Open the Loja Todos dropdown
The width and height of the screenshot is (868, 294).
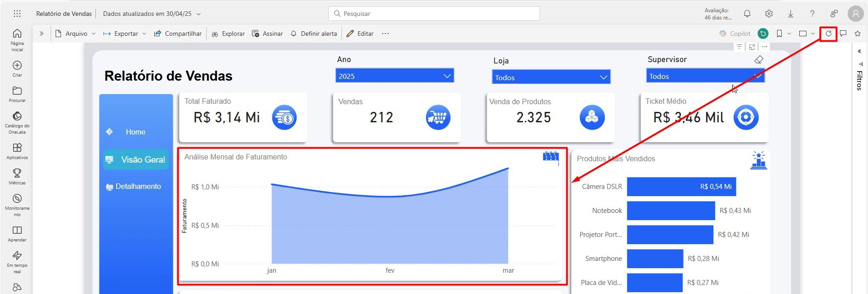pos(551,77)
